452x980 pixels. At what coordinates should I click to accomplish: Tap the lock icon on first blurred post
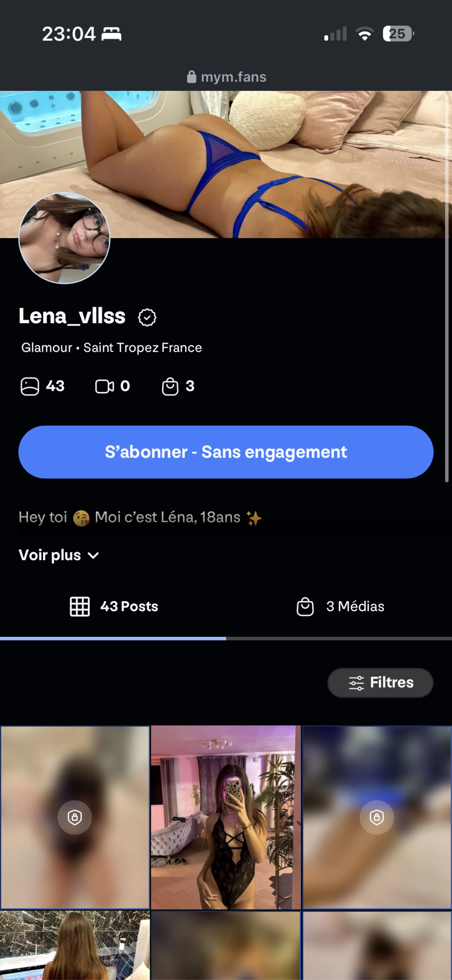(75, 817)
